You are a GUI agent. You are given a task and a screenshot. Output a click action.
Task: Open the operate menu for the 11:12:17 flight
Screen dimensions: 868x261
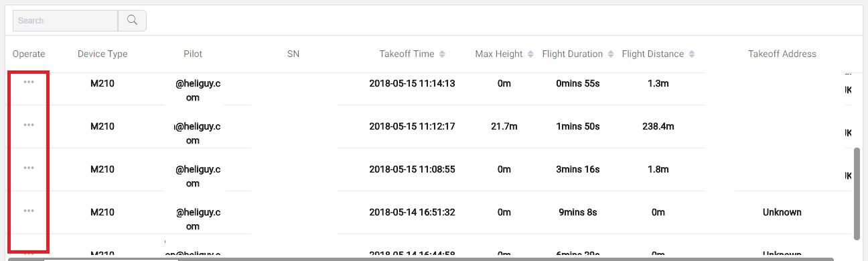pyautogui.click(x=29, y=125)
